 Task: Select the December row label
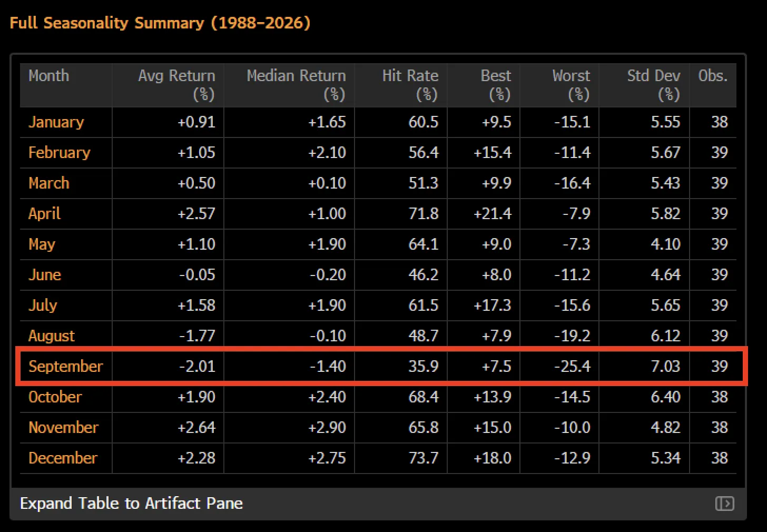click(63, 458)
